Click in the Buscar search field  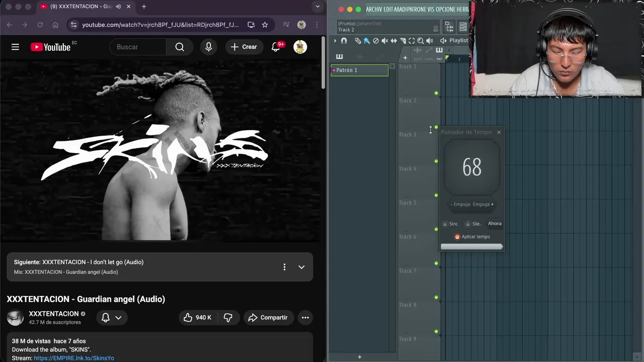click(138, 47)
